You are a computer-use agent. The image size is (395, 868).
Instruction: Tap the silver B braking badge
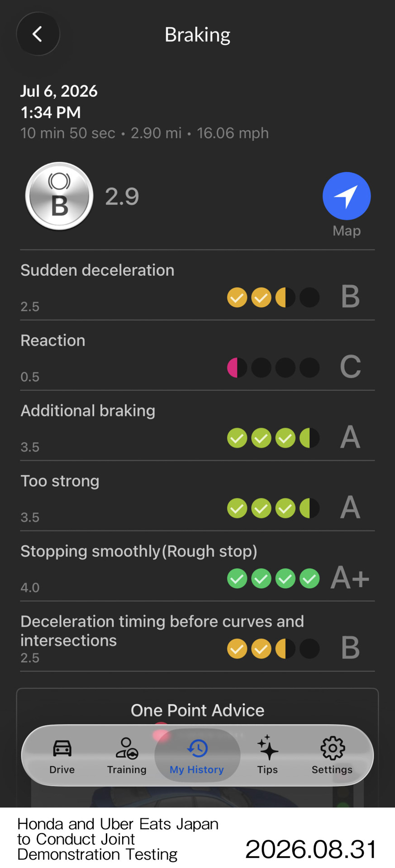click(59, 196)
